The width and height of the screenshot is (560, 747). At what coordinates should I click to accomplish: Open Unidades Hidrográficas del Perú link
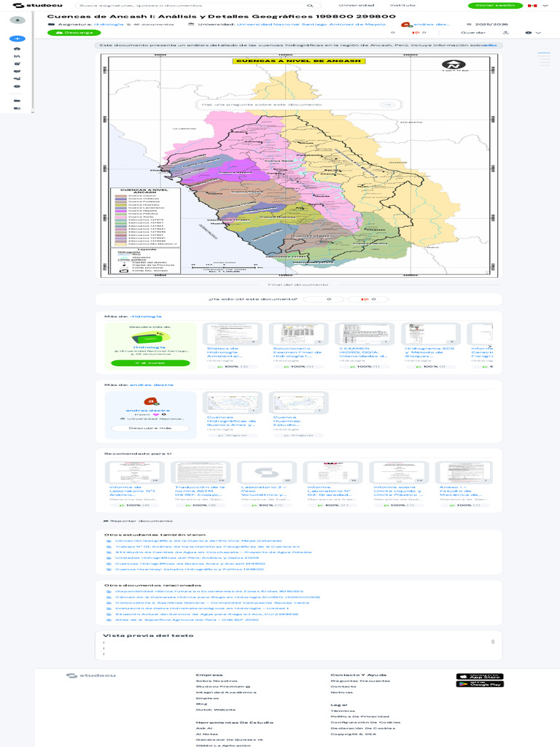187,557
